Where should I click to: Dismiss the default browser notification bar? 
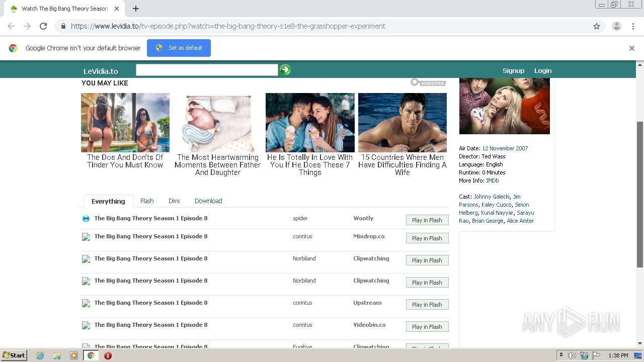tap(631, 48)
